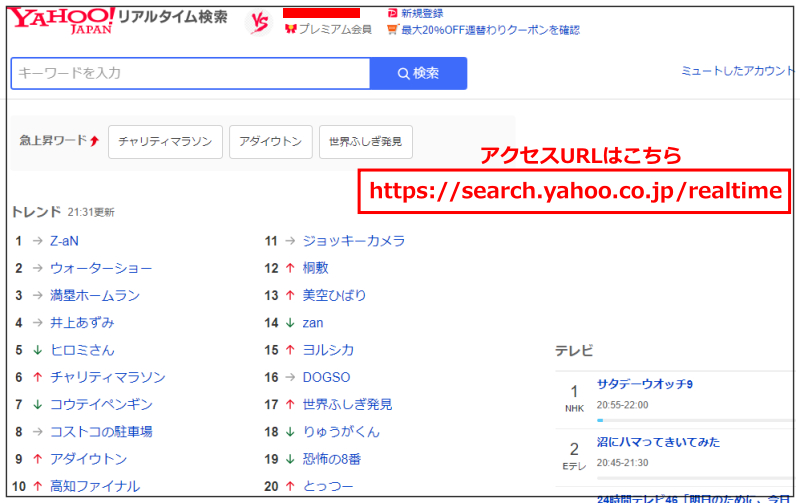This screenshot has width=800, height=503.
Task: Select the アダイウトン rising word chip
Action: (x=270, y=142)
